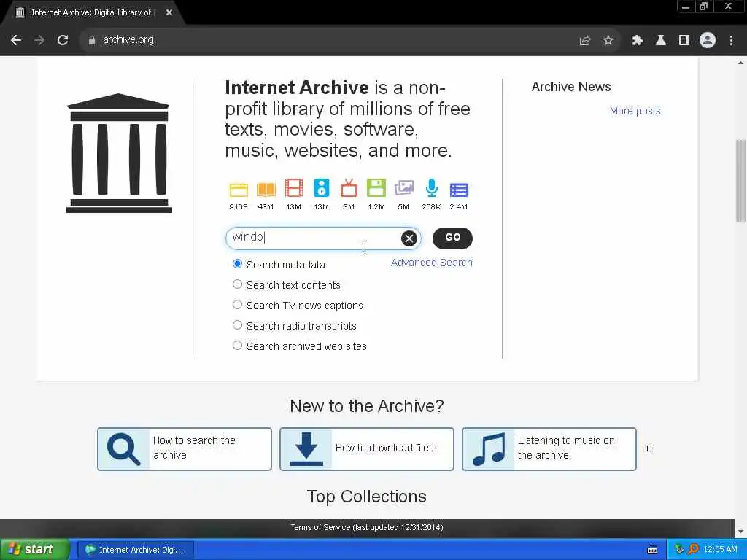Click the browser forward arrow
Image resolution: width=747 pixels, height=560 pixels.
[x=39, y=40]
